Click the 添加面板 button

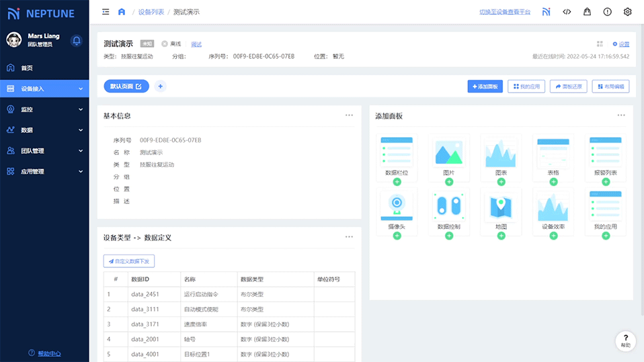point(485,86)
